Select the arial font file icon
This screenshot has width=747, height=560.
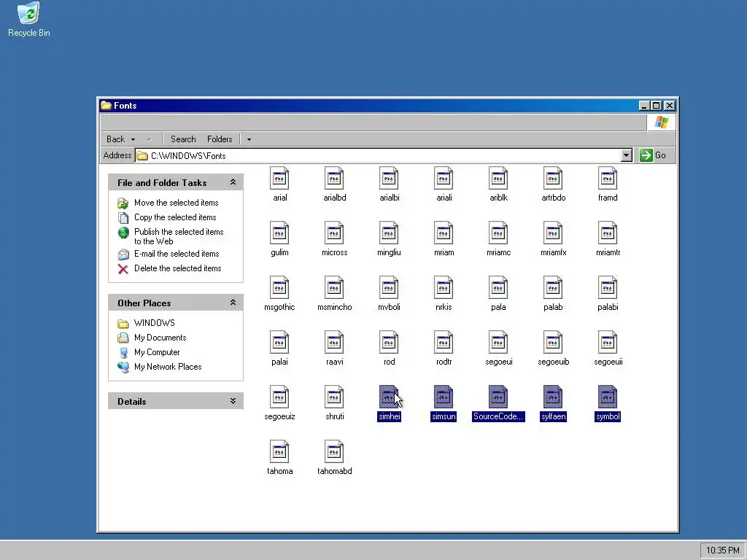[x=279, y=179]
